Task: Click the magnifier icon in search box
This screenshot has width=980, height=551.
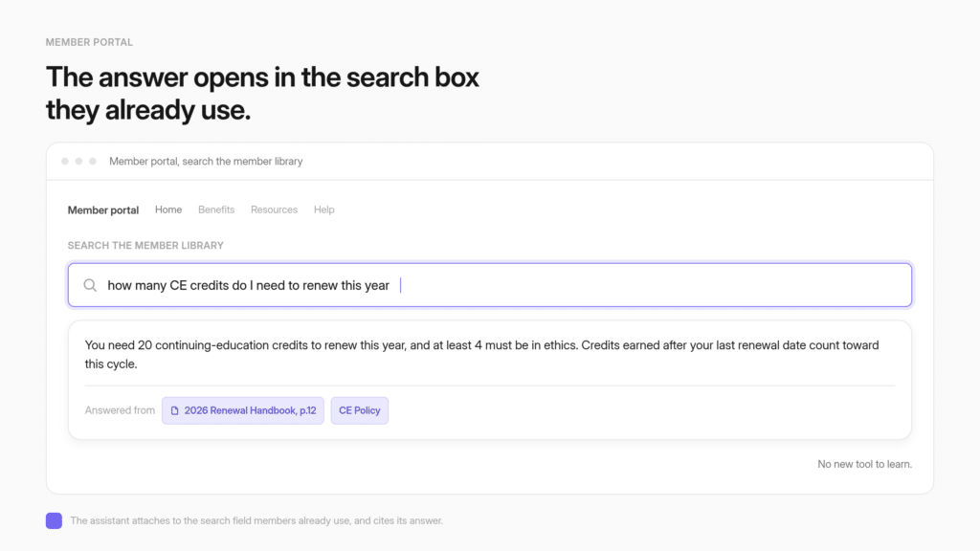Action: [90, 285]
